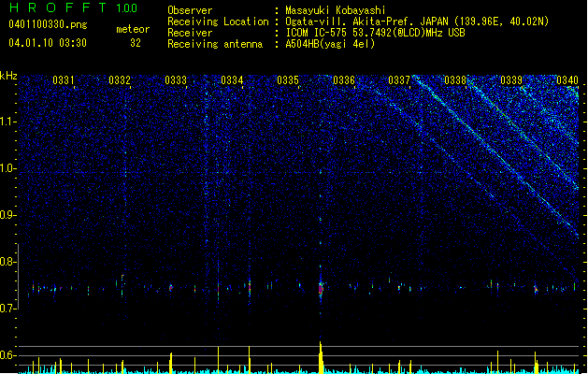Click the Ogata-vill. Akita-Pref. JAPAN location text
Screen dimensions: 588x374
point(417,22)
